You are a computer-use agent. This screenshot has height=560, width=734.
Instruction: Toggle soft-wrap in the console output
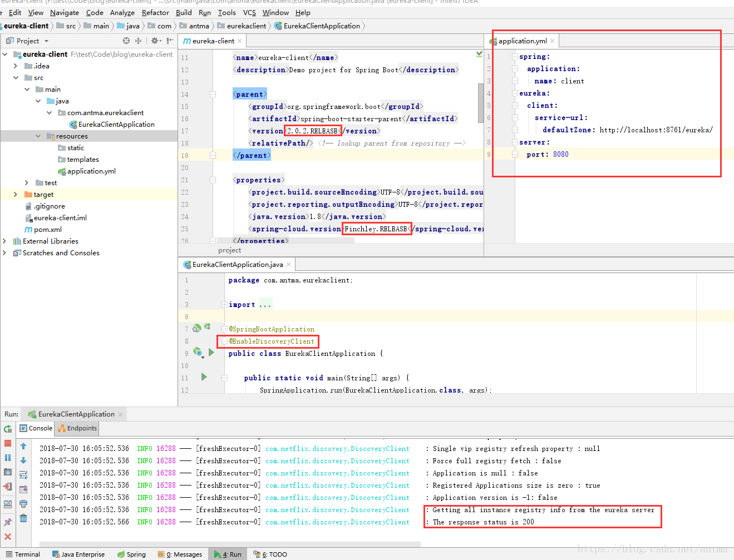tap(23, 475)
